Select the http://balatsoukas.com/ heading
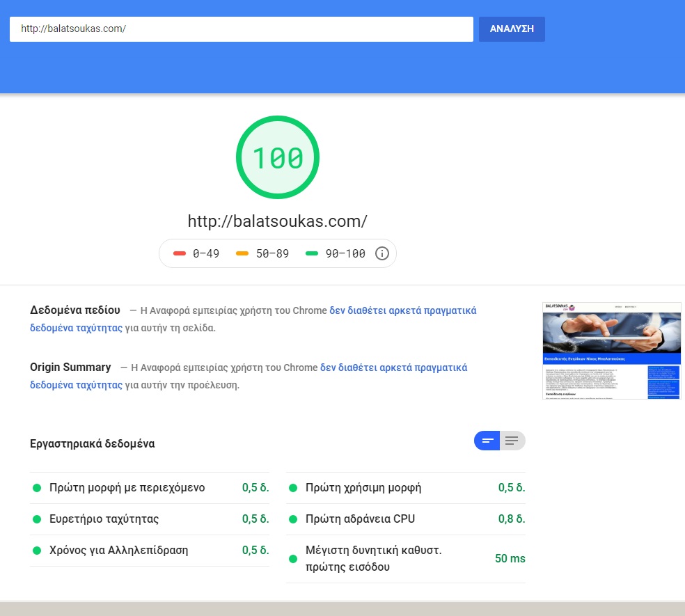This screenshot has width=685, height=616. coord(277,221)
